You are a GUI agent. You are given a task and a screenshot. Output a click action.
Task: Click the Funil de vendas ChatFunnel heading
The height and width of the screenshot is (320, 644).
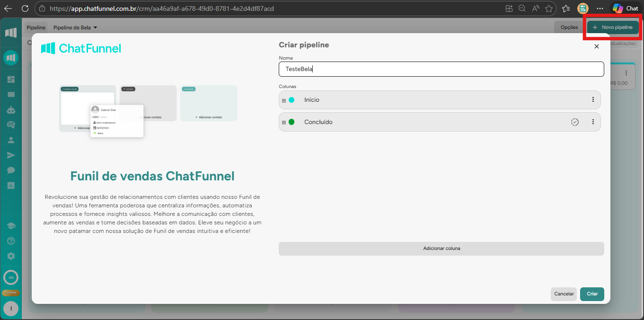[x=152, y=176]
